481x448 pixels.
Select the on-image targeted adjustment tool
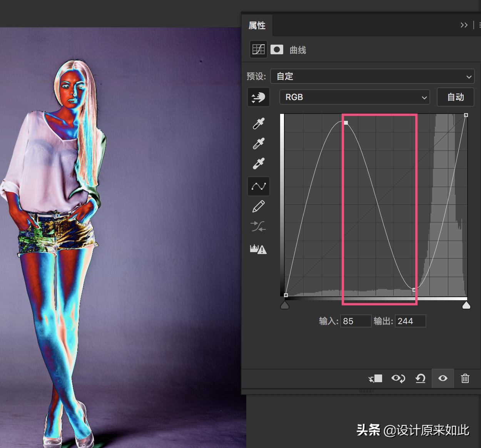pos(258,97)
